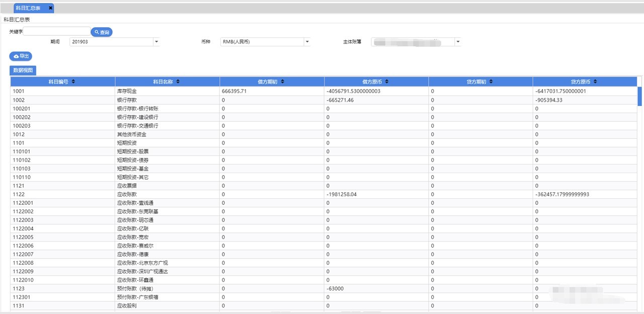The height and width of the screenshot is (314, 644).
Task: Sort by 科目编号 column icon
Action: [x=73, y=82]
